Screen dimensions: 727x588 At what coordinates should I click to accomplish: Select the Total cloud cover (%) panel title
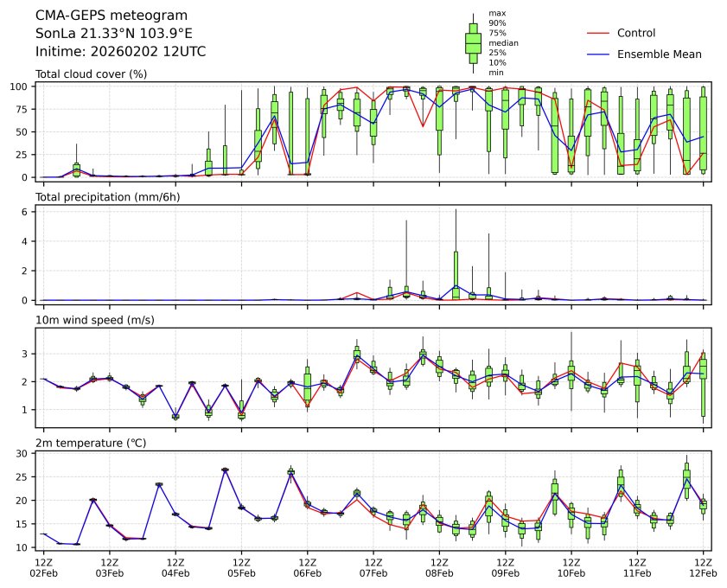pyautogui.click(x=91, y=73)
